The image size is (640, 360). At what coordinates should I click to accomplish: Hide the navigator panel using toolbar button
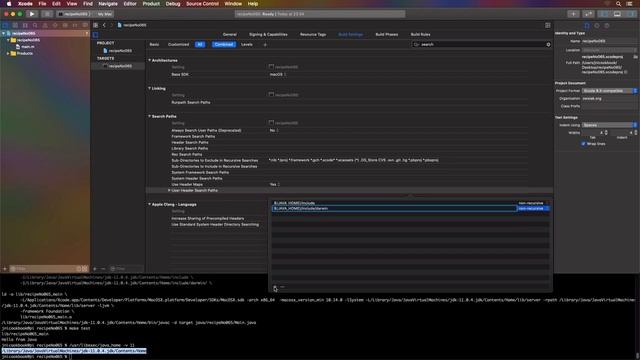tap(604, 14)
